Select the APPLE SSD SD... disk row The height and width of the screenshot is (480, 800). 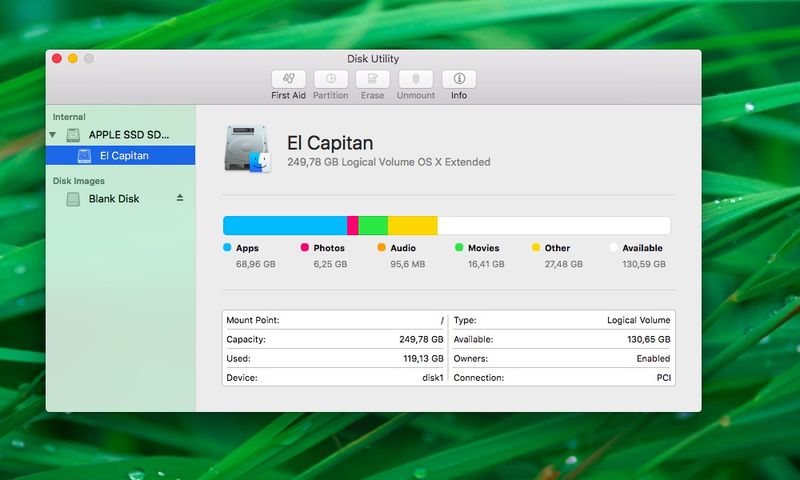(120, 135)
